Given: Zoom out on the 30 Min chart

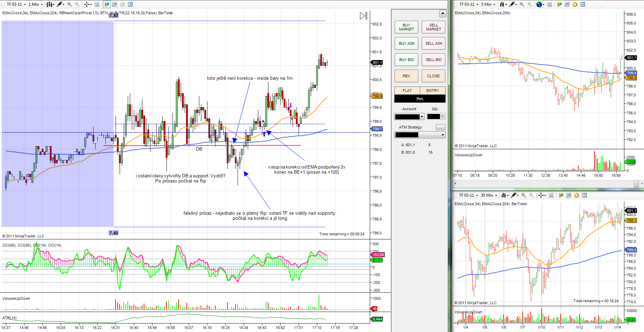Looking at the screenshot, I should click(531, 195).
